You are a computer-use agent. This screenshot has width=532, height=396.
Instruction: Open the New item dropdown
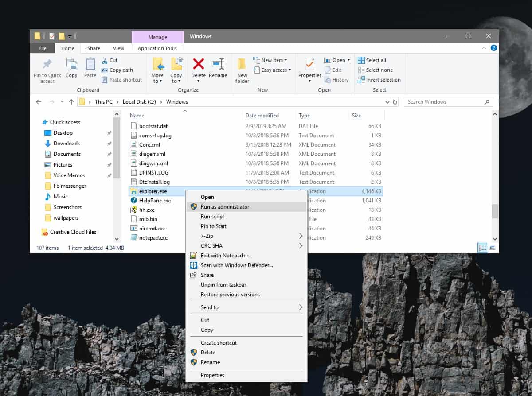point(270,60)
